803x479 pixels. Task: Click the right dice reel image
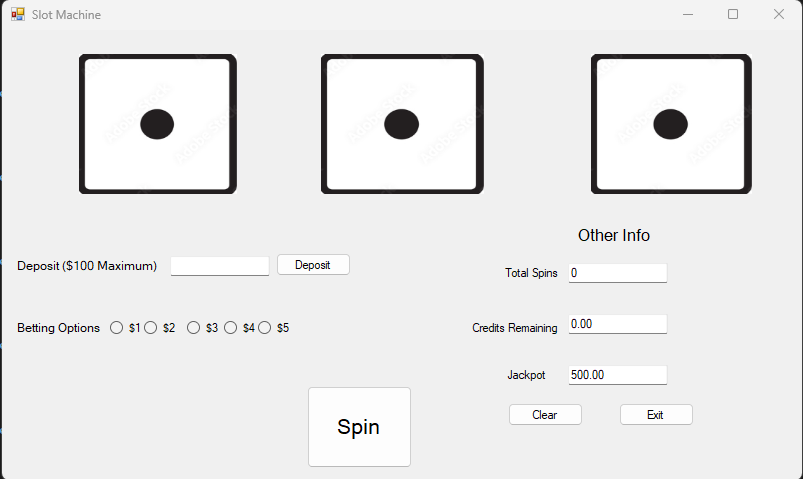(670, 124)
